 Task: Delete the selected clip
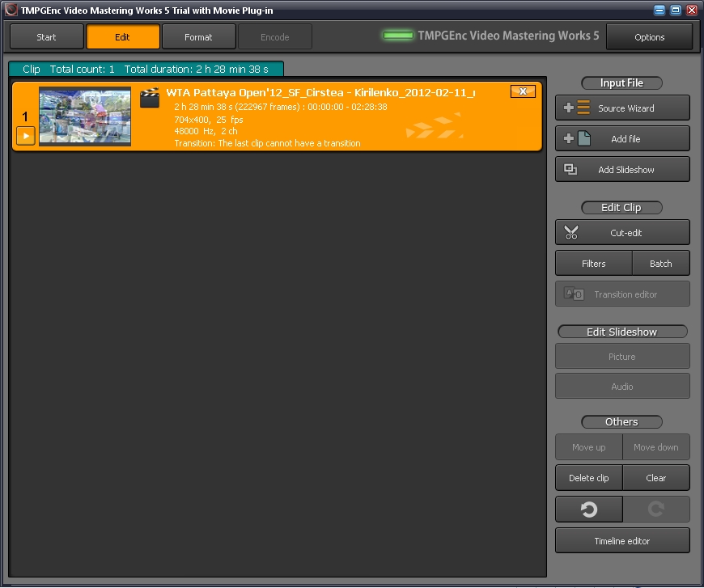tap(588, 478)
